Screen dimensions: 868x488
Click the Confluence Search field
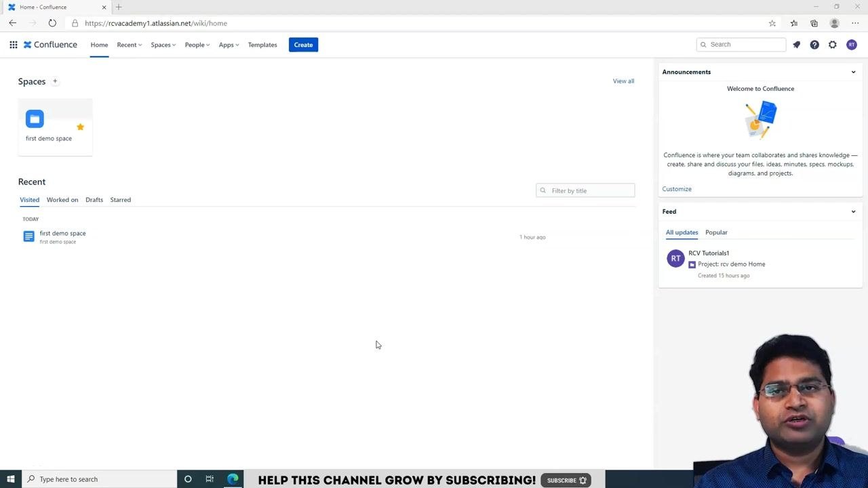tap(741, 45)
